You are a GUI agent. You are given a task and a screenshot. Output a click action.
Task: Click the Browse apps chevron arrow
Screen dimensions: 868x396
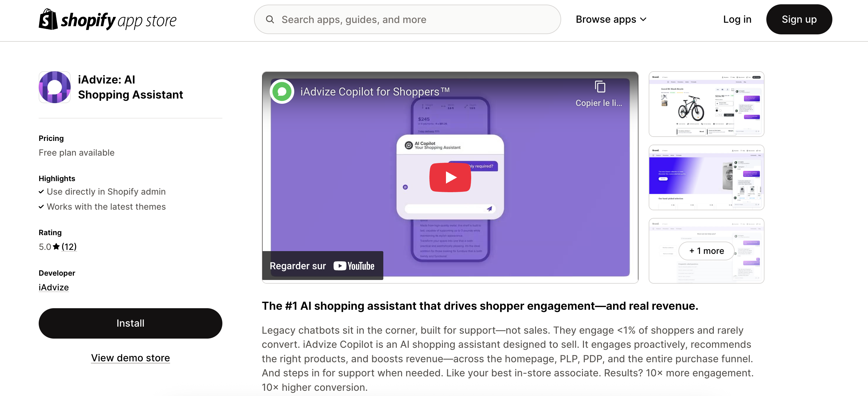(643, 20)
